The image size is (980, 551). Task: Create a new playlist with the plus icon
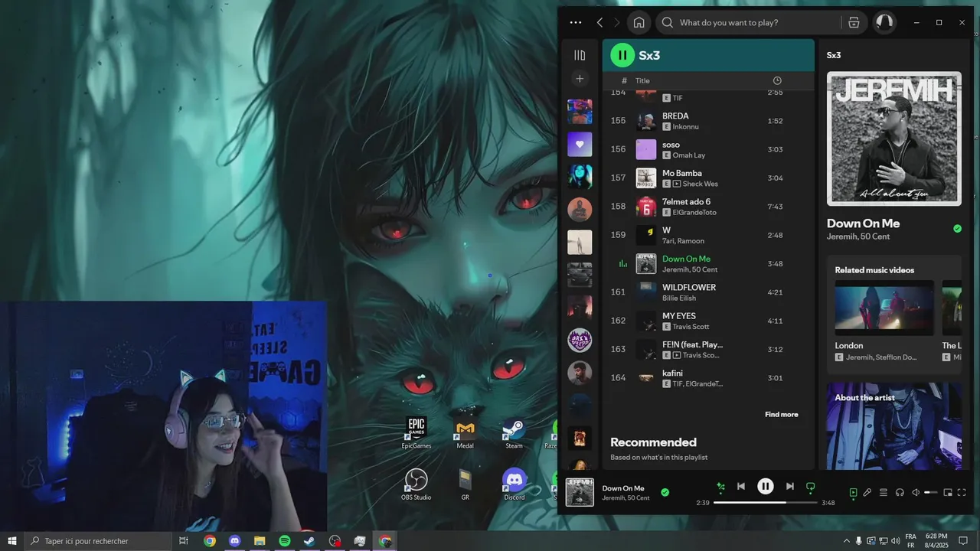point(580,79)
